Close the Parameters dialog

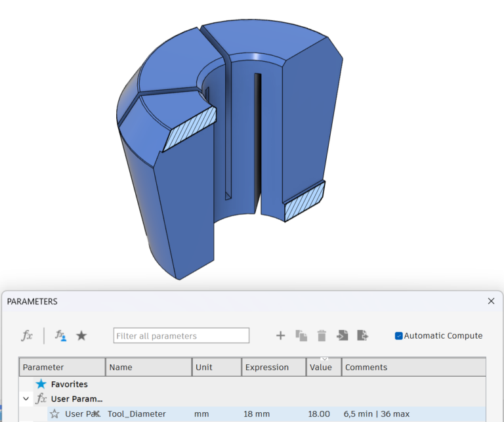(491, 301)
